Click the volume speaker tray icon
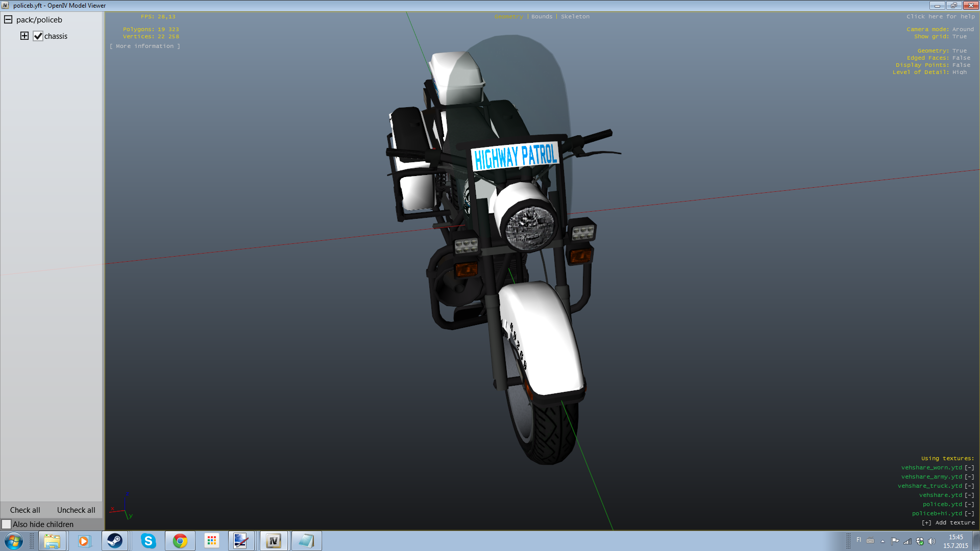 click(932, 541)
